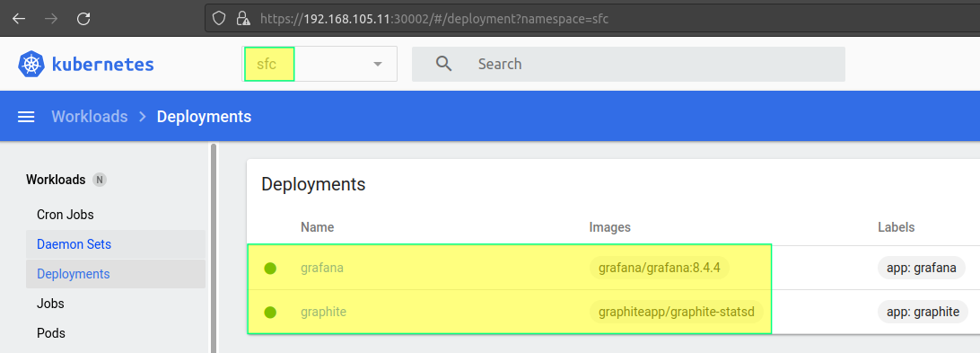Click the Kubernetes helm logo icon
This screenshot has width=980, height=353.
pyautogui.click(x=31, y=65)
